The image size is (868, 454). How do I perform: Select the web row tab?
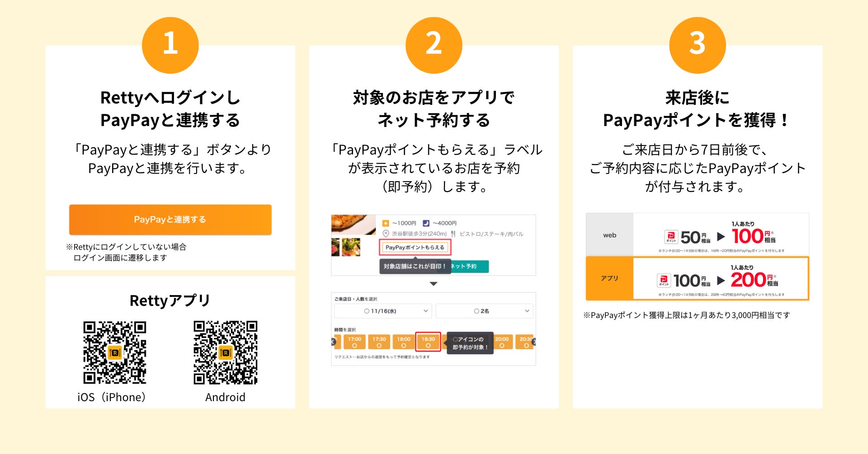tap(609, 235)
